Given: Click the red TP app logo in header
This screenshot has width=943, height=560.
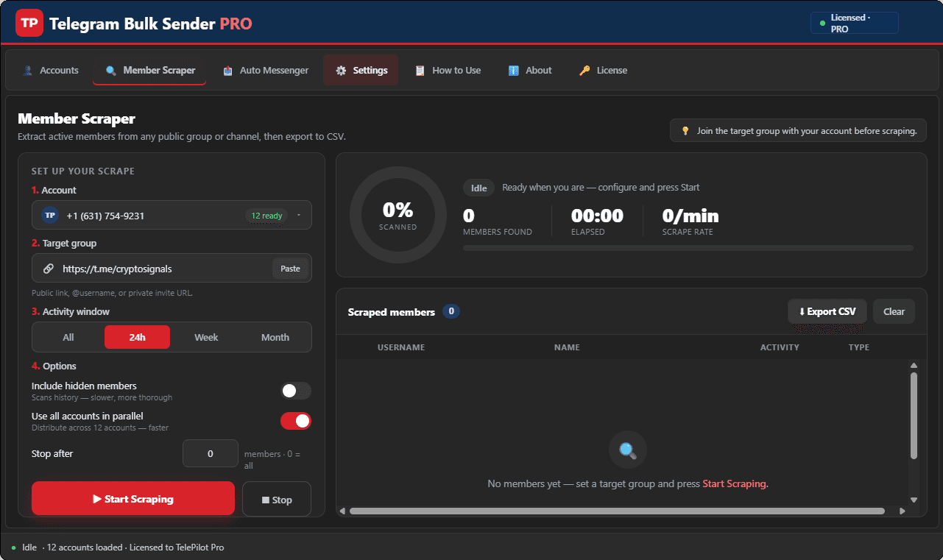Looking at the screenshot, I should point(29,24).
